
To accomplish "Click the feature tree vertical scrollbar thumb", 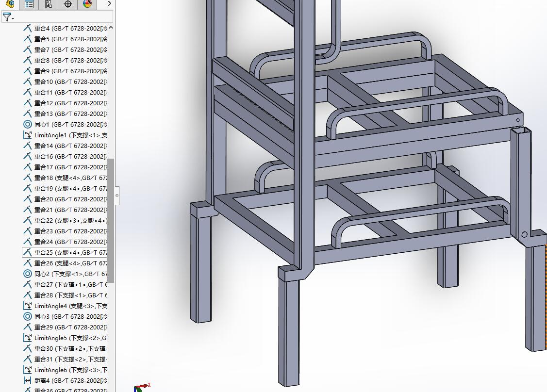I will point(111,221).
